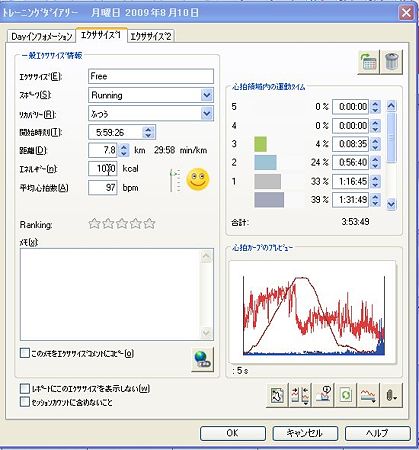Click the heart rate curve preview graph
Viewport: 419px width, 450px height.
313,312
